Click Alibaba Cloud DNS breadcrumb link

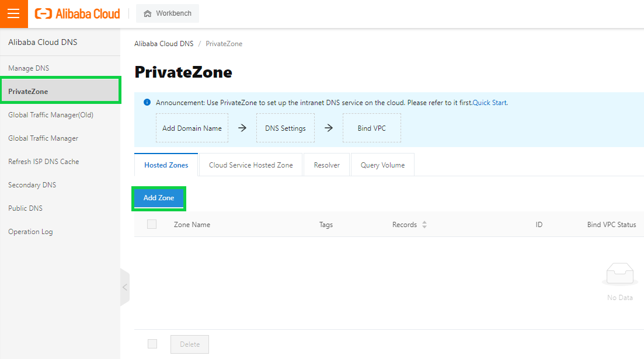point(164,44)
